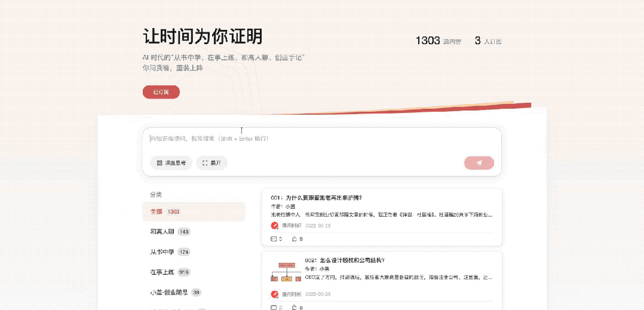Click the thumbs-up icon on article 001
Viewport: 644px width, 310px height.
[x=294, y=239]
